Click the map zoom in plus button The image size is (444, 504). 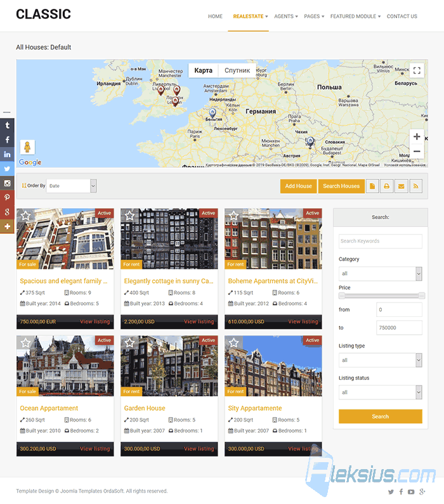pyautogui.click(x=417, y=136)
